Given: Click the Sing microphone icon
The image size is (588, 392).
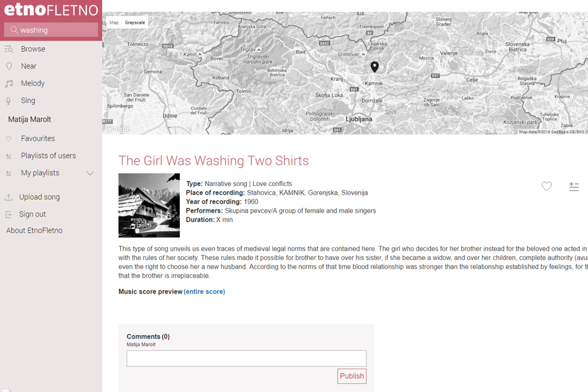Looking at the screenshot, I should pyautogui.click(x=9, y=101).
